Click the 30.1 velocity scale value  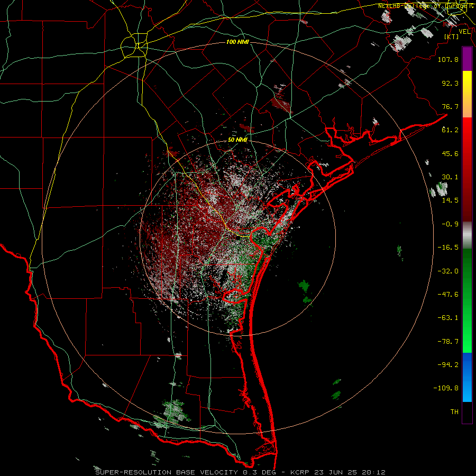point(450,177)
